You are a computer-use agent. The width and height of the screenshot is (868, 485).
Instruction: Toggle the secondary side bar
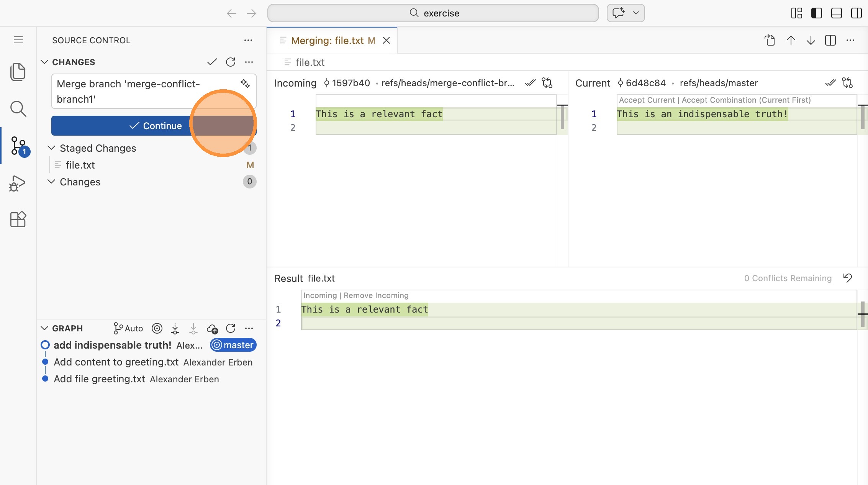click(x=857, y=13)
